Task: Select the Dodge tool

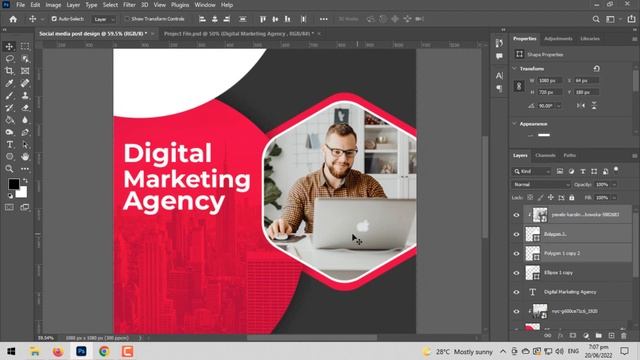Action: pos(9,132)
